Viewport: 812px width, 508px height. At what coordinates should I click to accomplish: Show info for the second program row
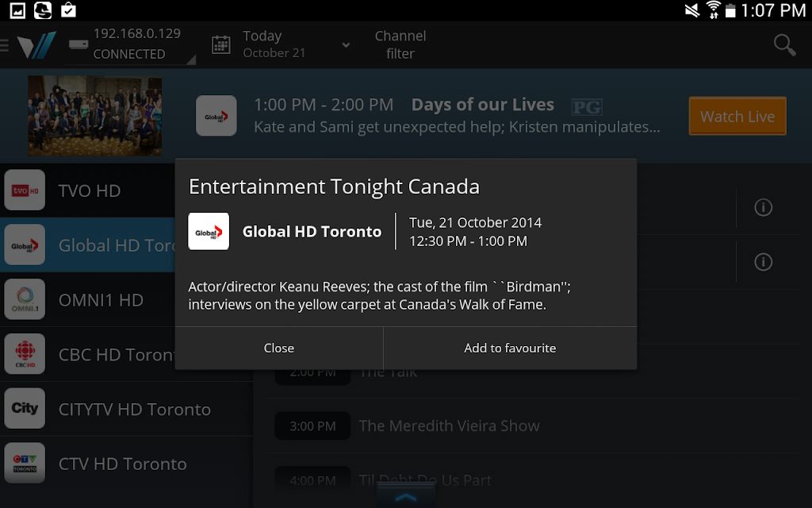click(763, 262)
